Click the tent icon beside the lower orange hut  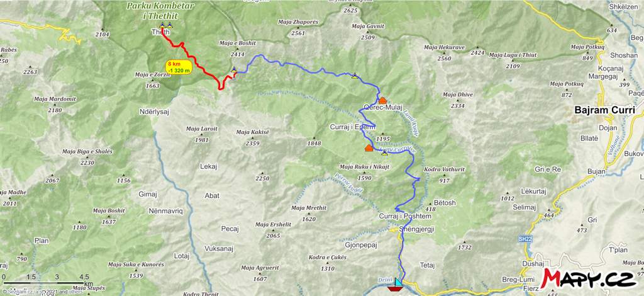(384, 152)
